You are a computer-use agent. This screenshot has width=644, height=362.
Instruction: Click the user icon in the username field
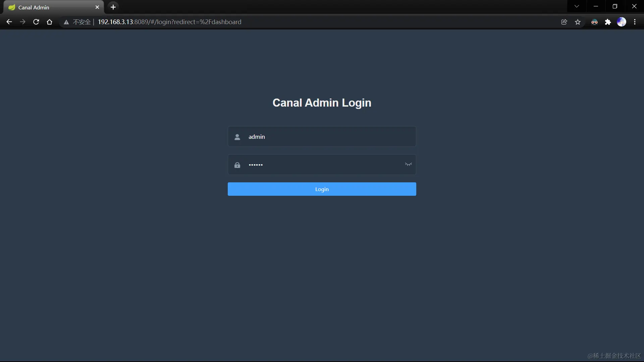pyautogui.click(x=237, y=137)
